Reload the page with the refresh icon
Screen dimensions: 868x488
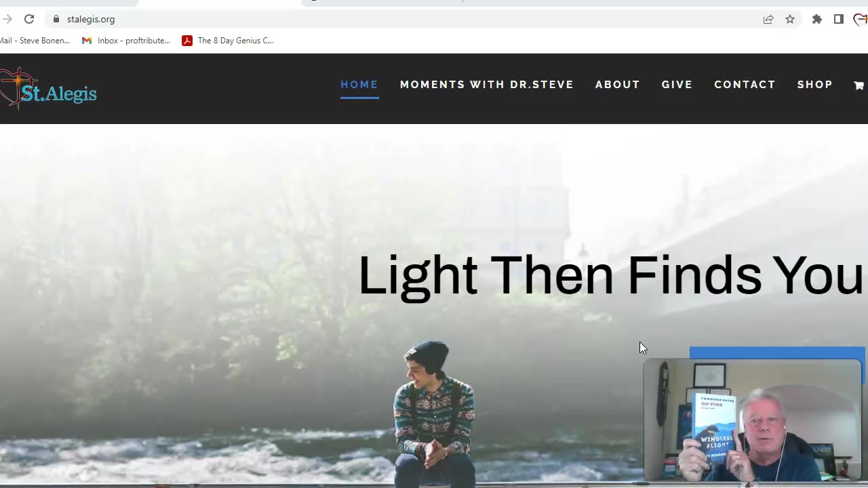click(x=29, y=19)
